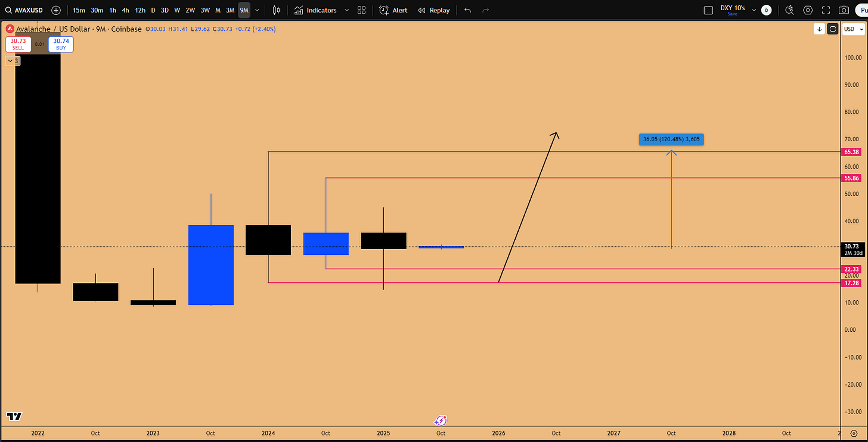The width and height of the screenshot is (868, 442).
Task: Click the 2026 label on time axis
Action: (x=498, y=434)
